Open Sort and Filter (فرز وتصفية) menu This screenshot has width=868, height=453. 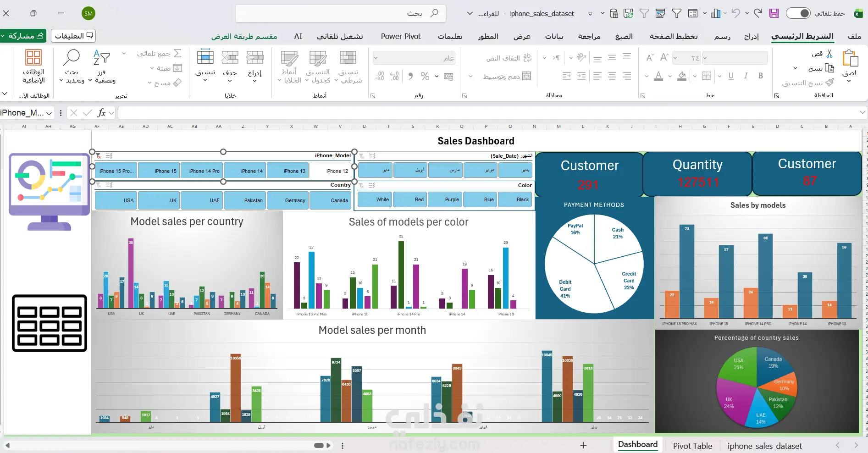tap(102, 66)
